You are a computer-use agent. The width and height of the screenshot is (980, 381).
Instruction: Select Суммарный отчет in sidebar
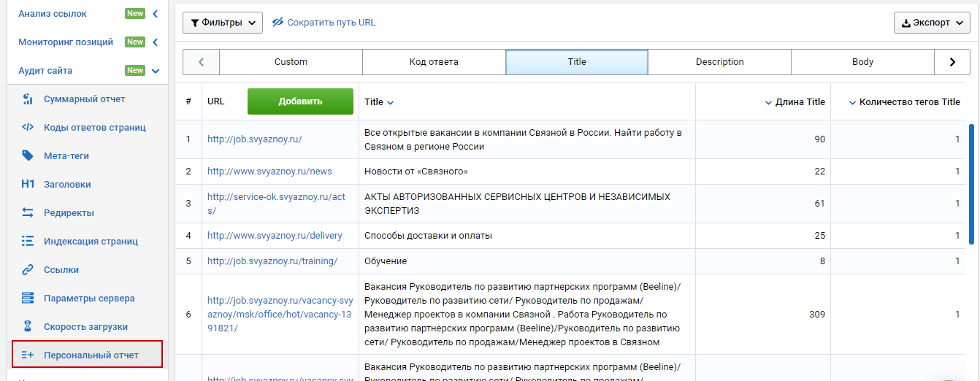85,99
